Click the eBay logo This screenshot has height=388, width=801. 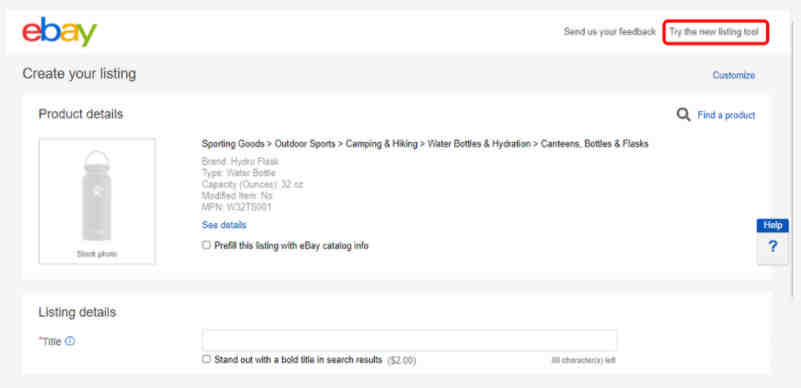pyautogui.click(x=59, y=32)
